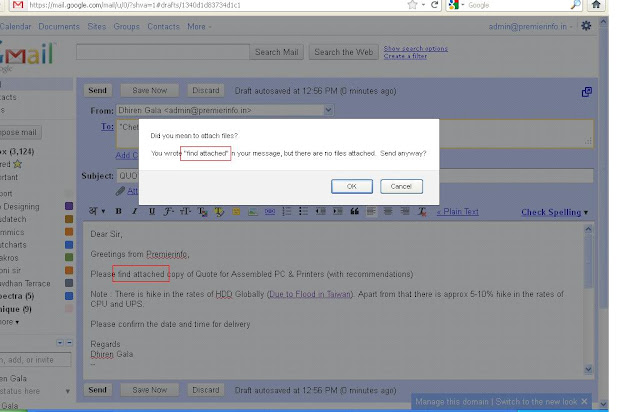
Task: Open Groups from the top navigation
Action: pos(127,27)
